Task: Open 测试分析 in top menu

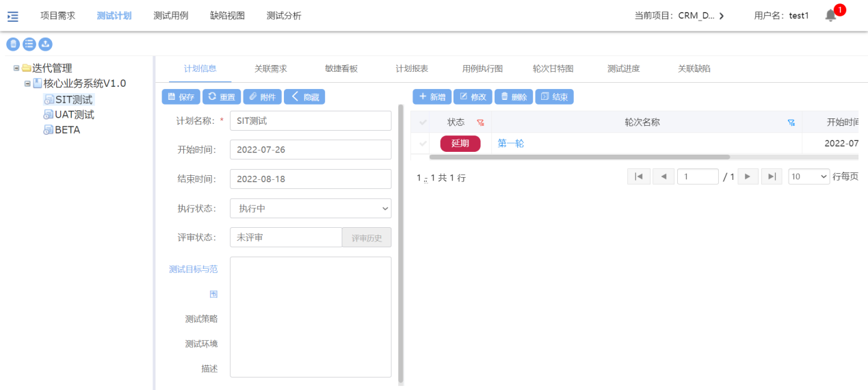Action: [284, 15]
